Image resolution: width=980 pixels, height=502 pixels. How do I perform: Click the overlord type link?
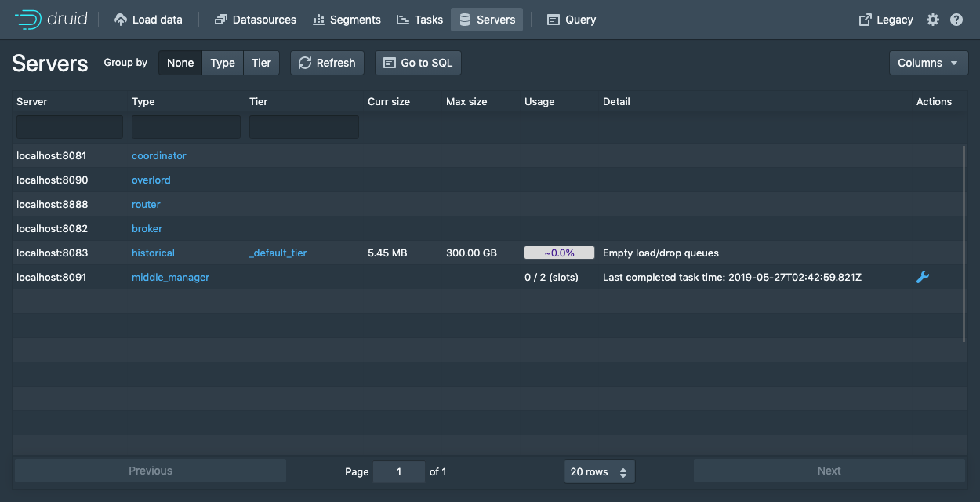point(151,180)
